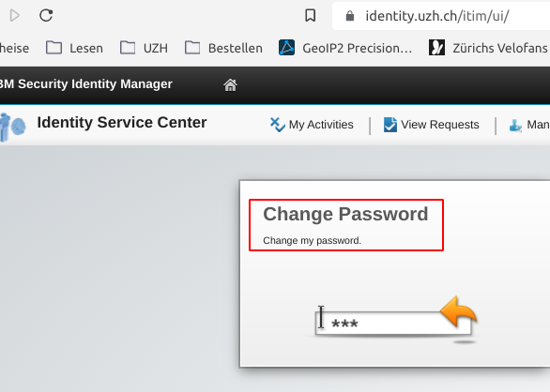The width and height of the screenshot is (550, 392).
Task: Open the Zürichs Velofans bookmark
Action: [489, 48]
